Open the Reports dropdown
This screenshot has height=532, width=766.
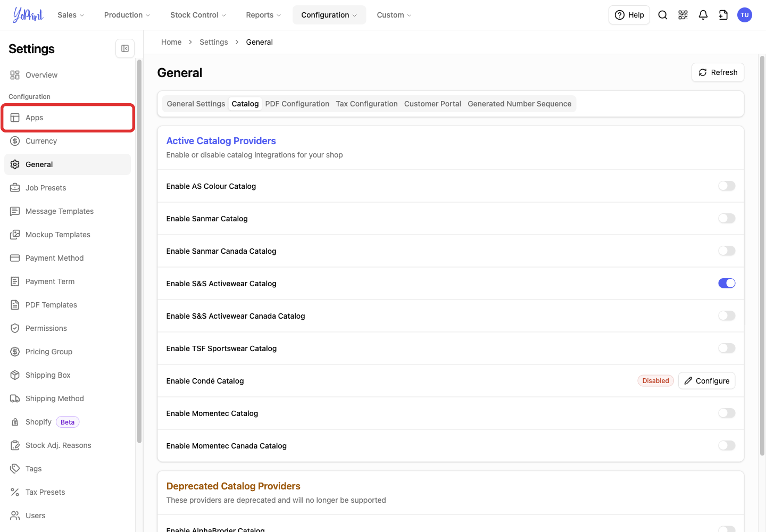[x=263, y=15]
